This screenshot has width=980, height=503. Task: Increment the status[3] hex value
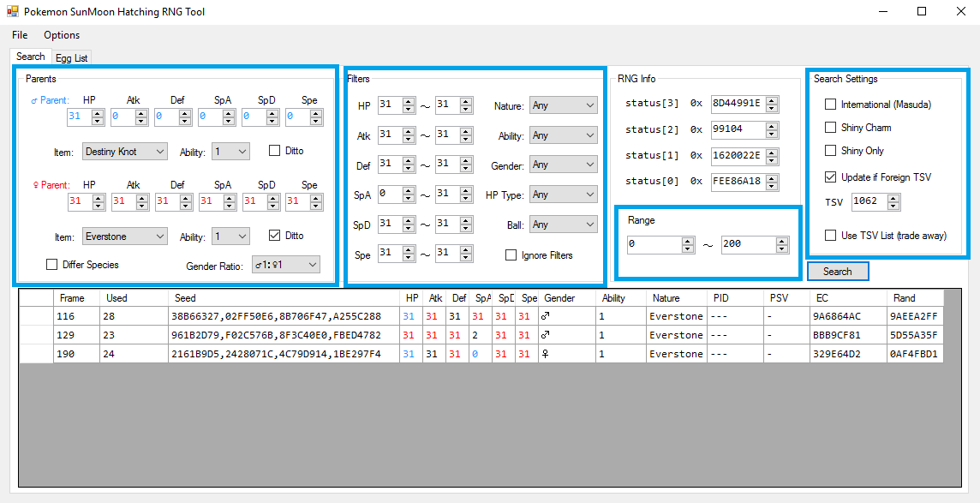pos(772,100)
